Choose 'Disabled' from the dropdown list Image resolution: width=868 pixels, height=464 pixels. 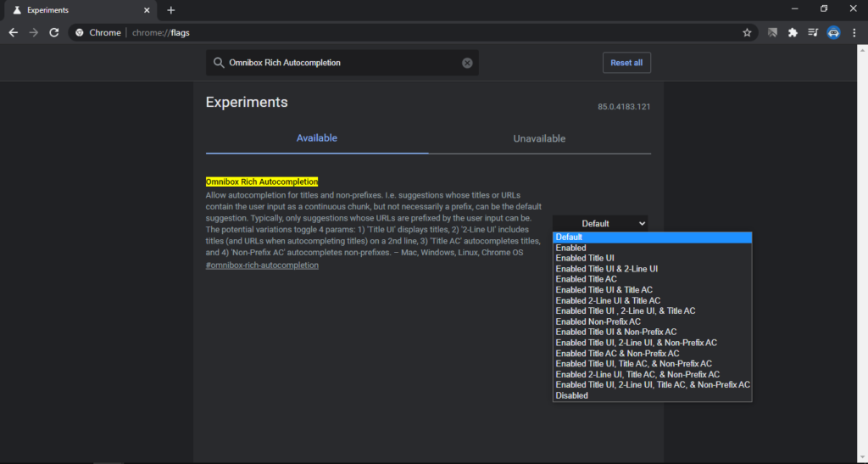[x=571, y=395]
